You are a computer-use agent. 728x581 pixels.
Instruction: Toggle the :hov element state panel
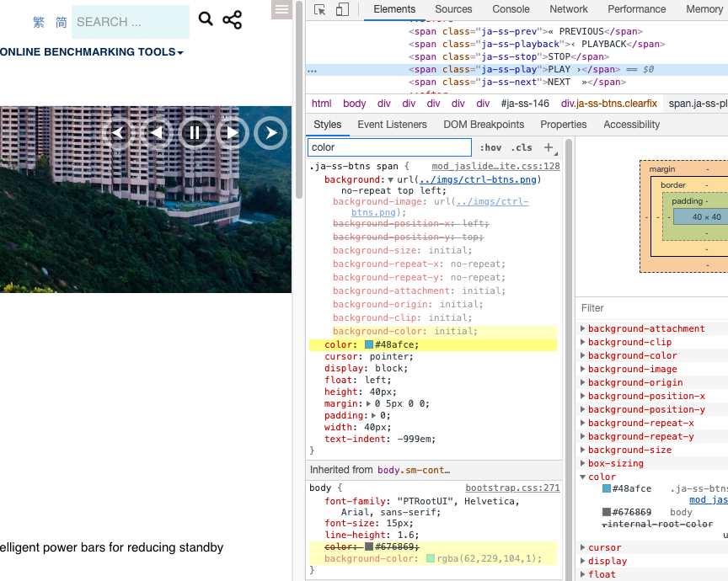coord(490,147)
